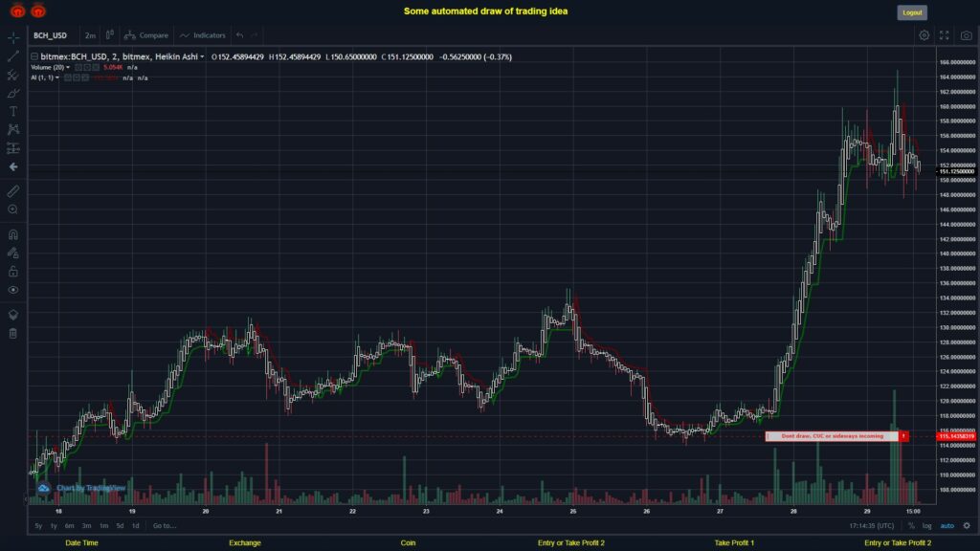980x551 pixels.
Task: Toggle lock all drawing tools
Action: tap(13, 271)
